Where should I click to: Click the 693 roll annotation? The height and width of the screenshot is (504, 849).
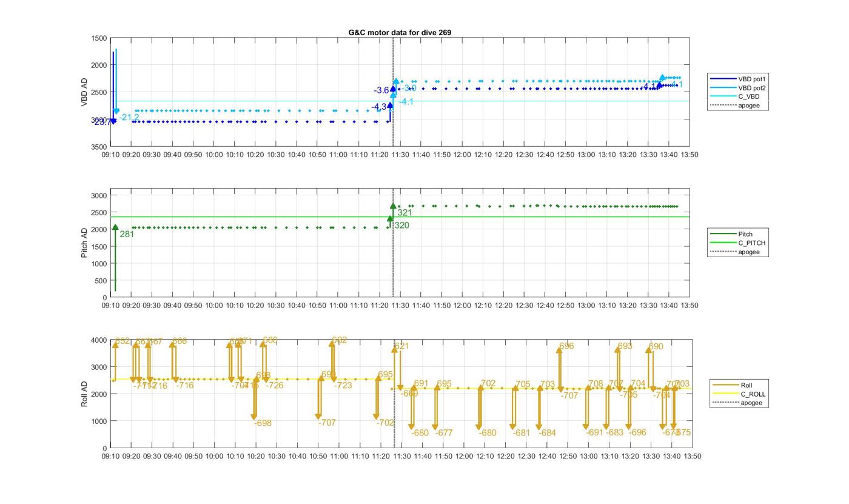point(625,346)
